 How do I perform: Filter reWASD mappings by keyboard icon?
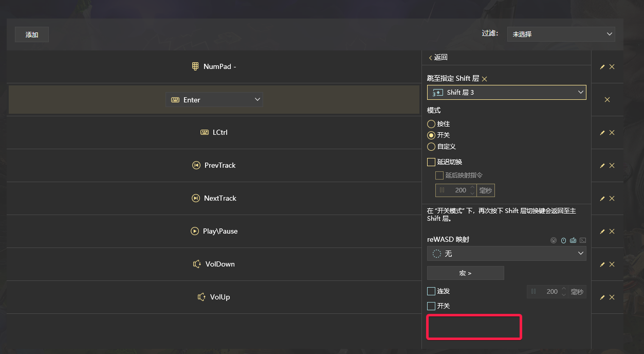coord(573,240)
